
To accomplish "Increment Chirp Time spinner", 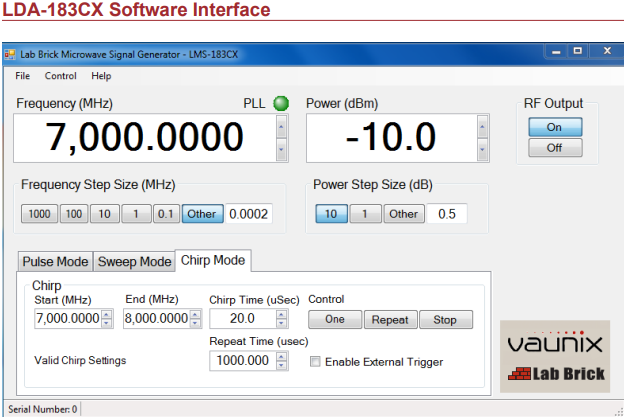I will coord(281,314).
